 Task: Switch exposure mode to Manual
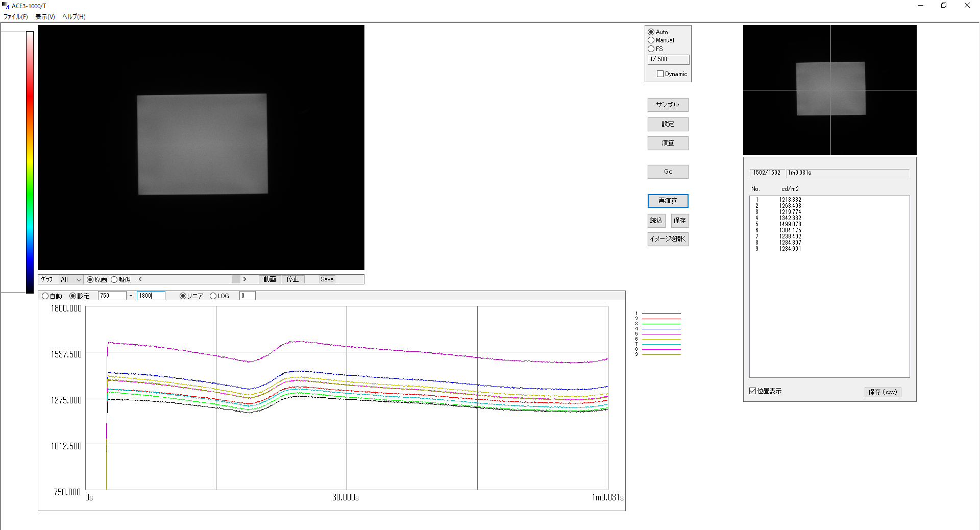tap(651, 40)
